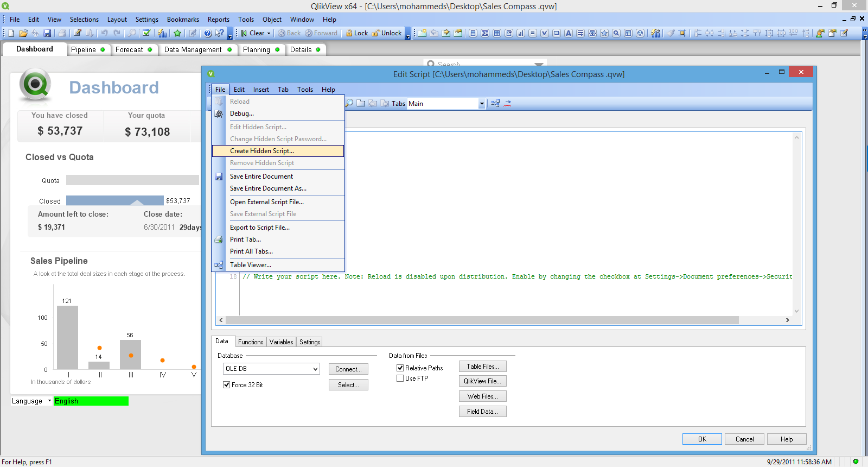The image size is (868, 467).
Task: Click the Quick Chart wizard icon
Action: pyautogui.click(x=162, y=33)
